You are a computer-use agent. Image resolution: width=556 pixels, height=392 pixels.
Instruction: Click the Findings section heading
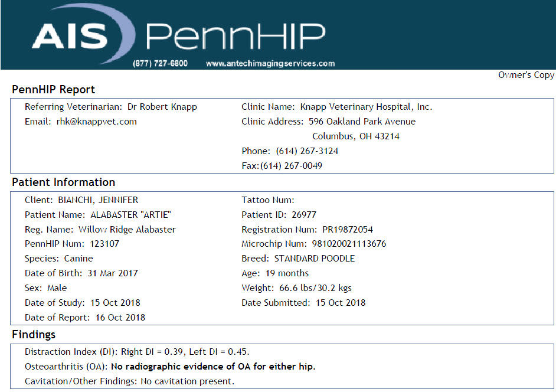[x=34, y=335]
